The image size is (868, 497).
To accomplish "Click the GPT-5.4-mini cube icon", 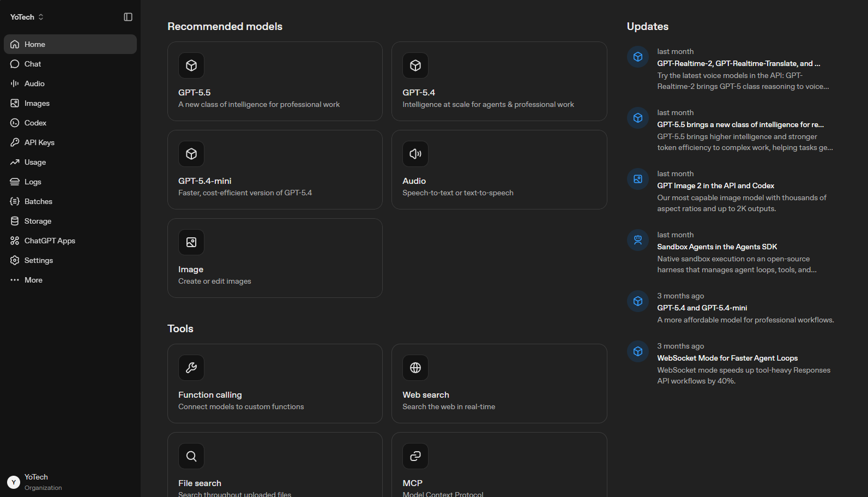I will click(191, 154).
